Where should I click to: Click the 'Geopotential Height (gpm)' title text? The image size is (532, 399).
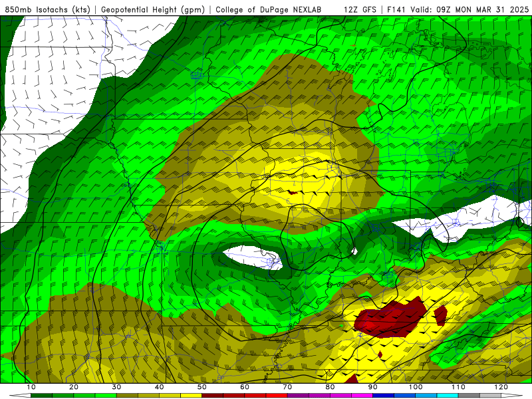(x=153, y=10)
